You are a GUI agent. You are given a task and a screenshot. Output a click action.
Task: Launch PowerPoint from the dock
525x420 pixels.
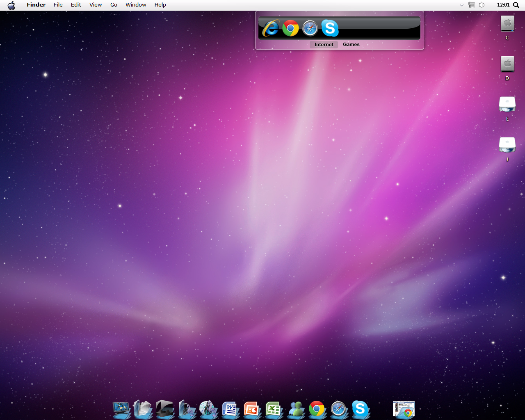pos(252,409)
